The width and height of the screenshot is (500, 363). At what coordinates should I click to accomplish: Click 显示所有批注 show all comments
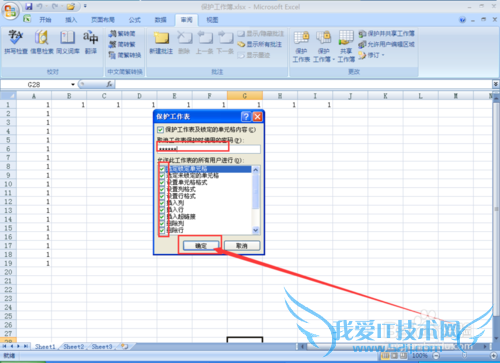(260, 44)
